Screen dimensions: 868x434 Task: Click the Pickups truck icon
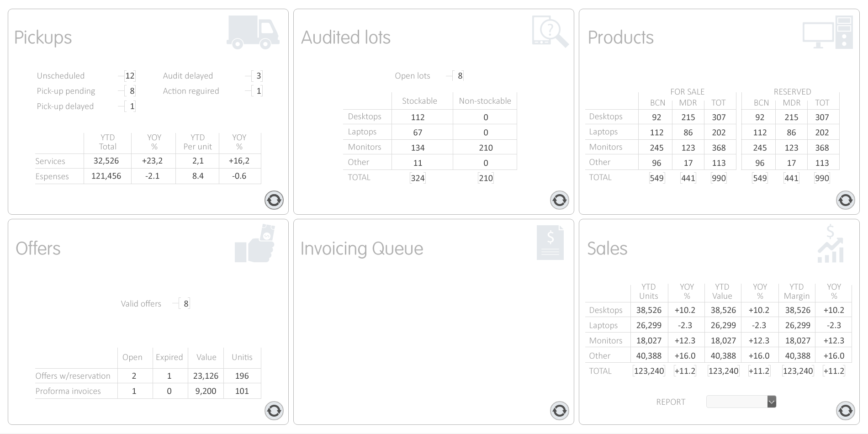[253, 32]
